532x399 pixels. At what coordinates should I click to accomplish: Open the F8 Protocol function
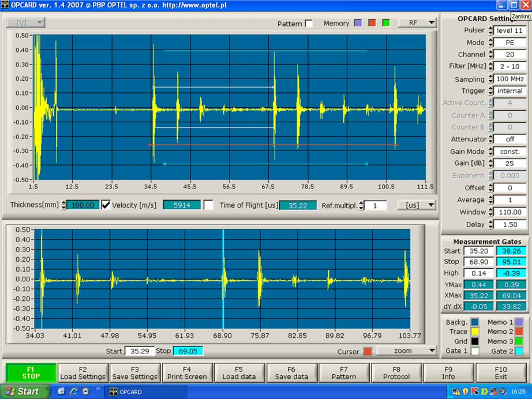(x=396, y=372)
